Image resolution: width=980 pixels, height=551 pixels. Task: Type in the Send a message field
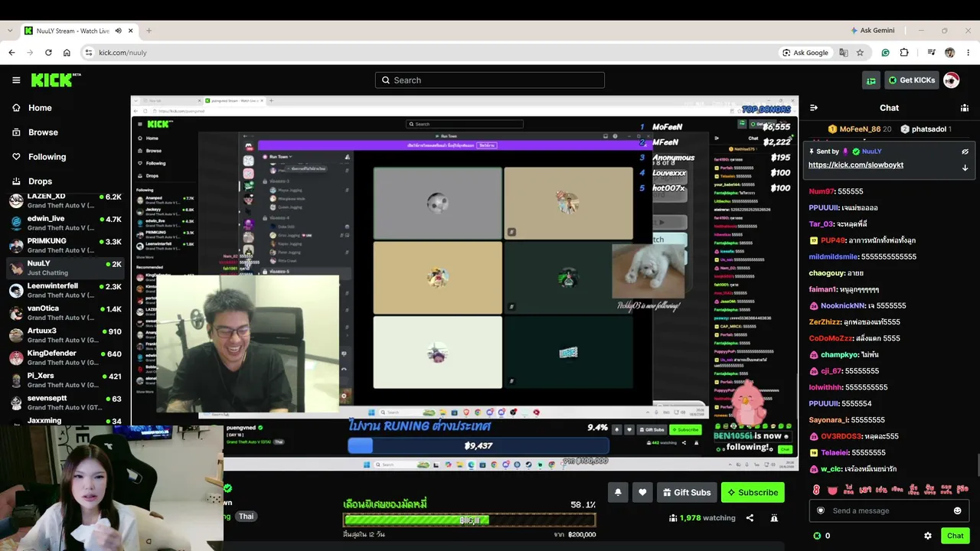click(890, 510)
